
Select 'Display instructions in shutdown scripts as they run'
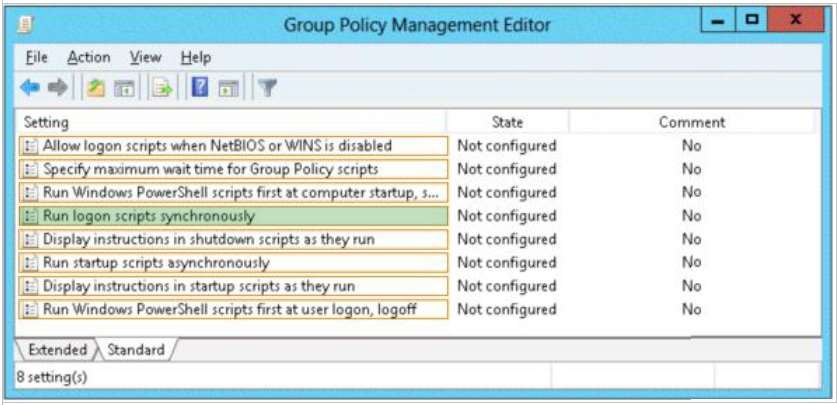point(233,239)
